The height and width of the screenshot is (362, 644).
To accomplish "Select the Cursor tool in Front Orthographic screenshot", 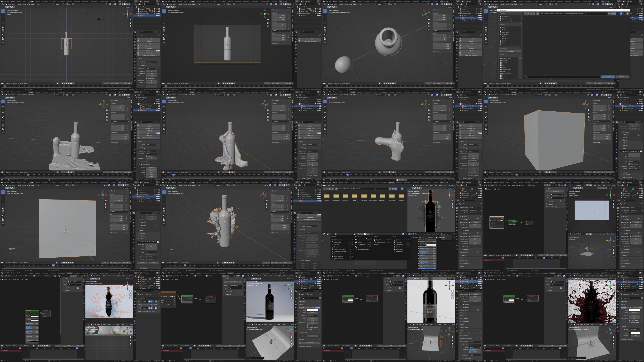I will point(3,15).
